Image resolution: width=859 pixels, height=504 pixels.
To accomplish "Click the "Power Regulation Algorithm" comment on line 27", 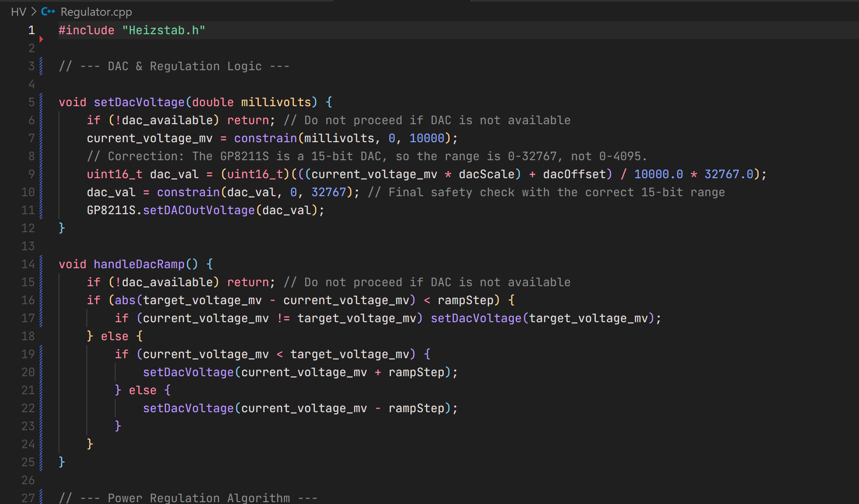I will [x=188, y=498].
